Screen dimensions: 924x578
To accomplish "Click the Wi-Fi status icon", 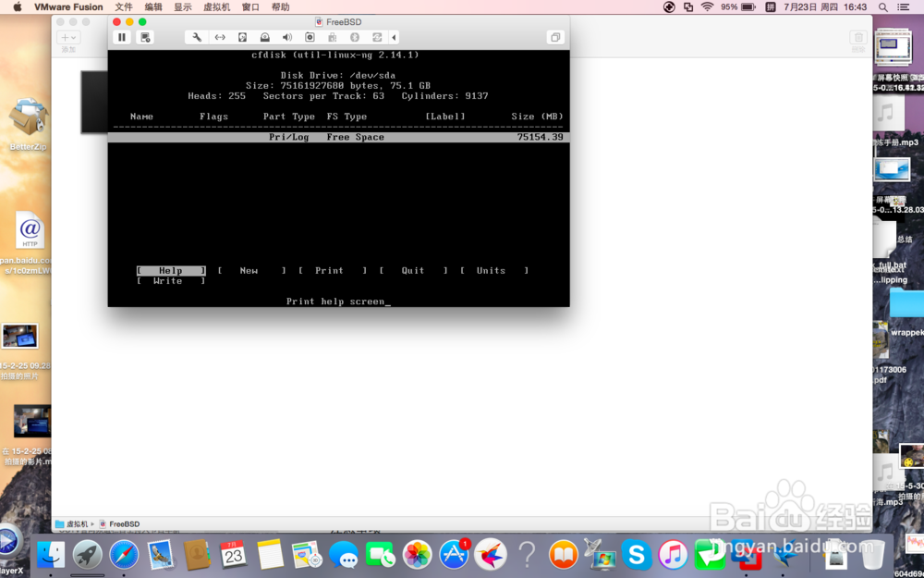I will [x=707, y=7].
